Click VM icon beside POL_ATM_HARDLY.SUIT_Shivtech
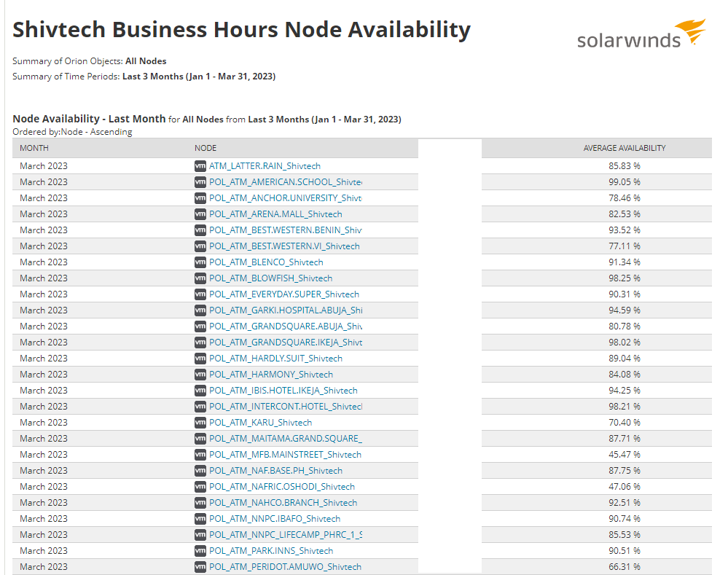Image resolution: width=728 pixels, height=575 pixels. click(200, 358)
